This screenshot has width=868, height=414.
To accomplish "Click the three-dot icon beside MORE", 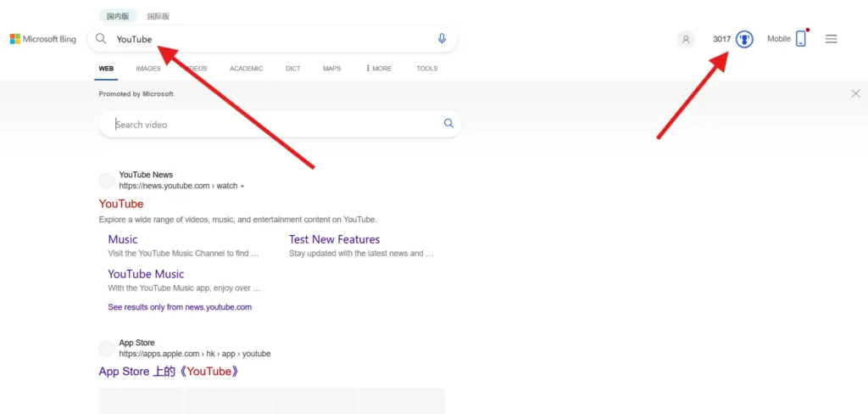I will tap(368, 68).
